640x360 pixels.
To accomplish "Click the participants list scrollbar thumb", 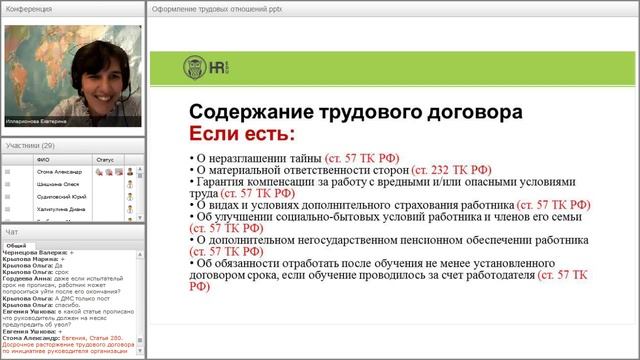I will coord(140,176).
